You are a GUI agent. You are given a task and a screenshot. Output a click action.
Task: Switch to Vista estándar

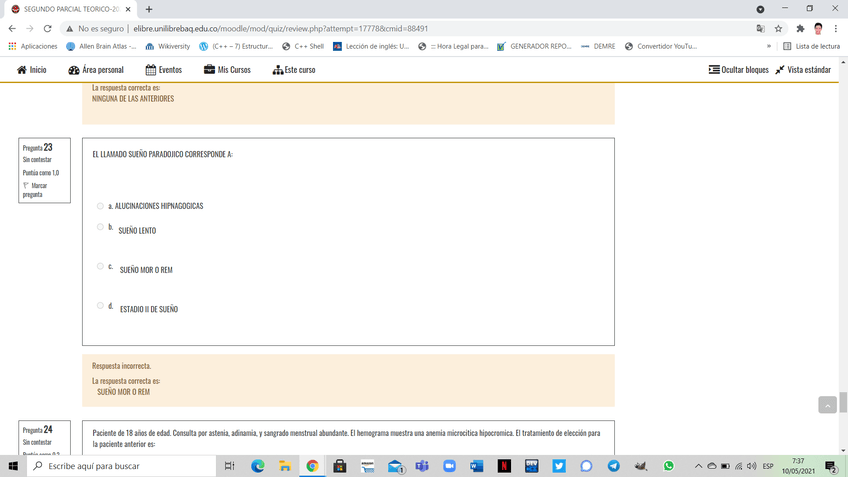[x=803, y=70]
